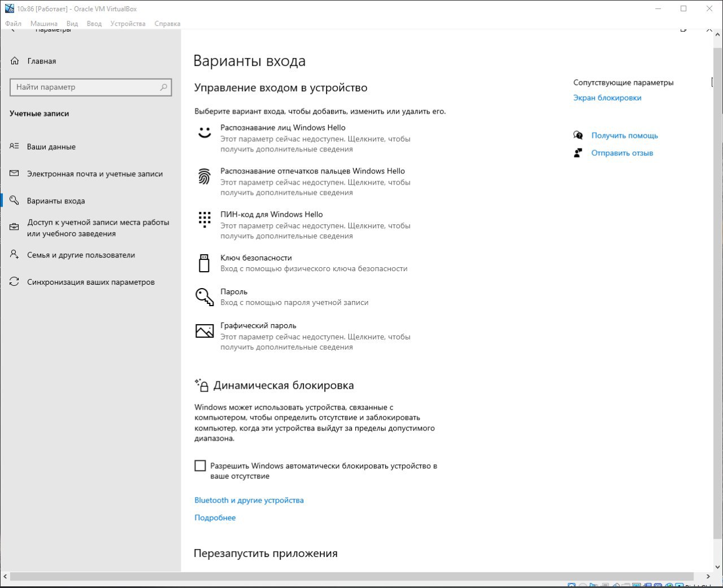This screenshot has height=588, width=723.
Task: Open the person icon for Семья и другие пользователи
Action: (15, 255)
